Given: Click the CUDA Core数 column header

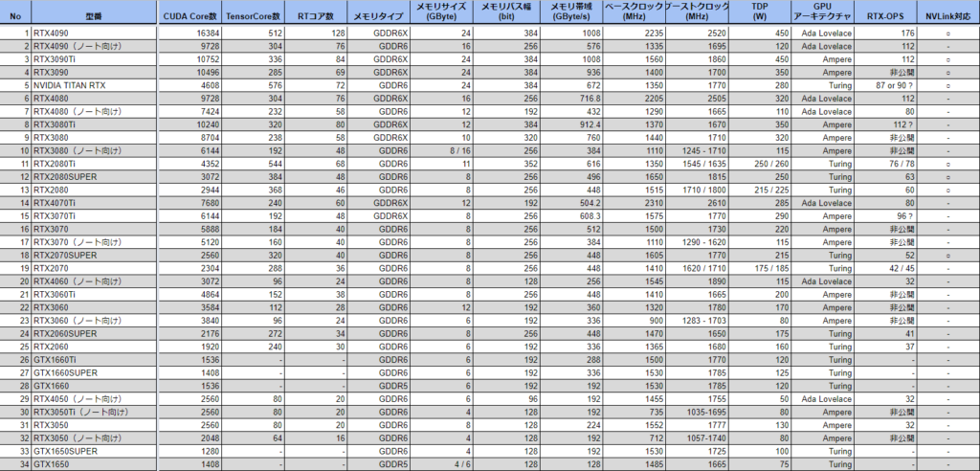Looking at the screenshot, I should pyautogui.click(x=190, y=15).
